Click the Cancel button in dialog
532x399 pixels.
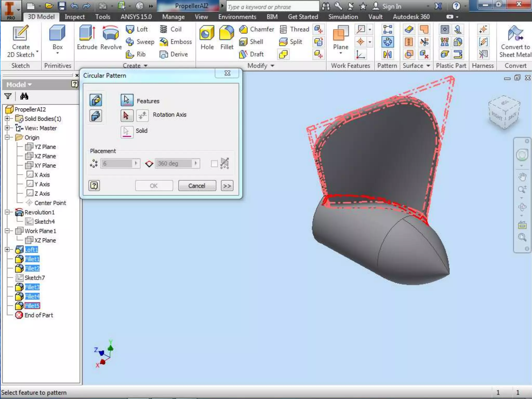[x=197, y=186]
